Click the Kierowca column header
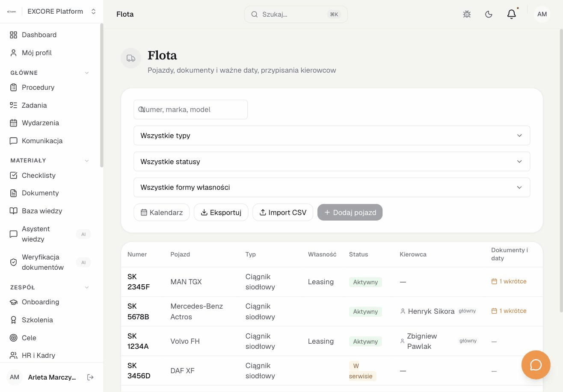 413,254
